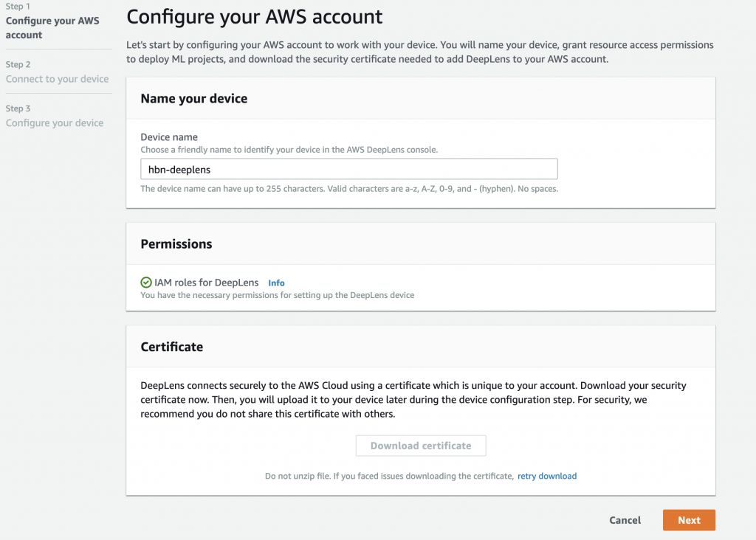Proceed with the orange Next button
756x540 pixels.
pyautogui.click(x=689, y=520)
